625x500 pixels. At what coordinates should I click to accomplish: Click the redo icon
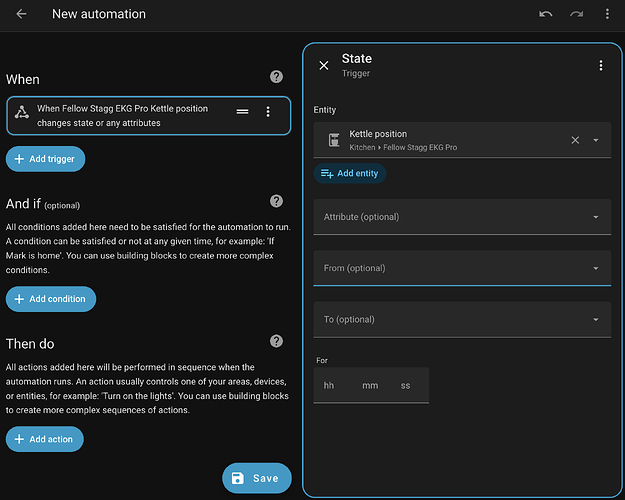tap(576, 14)
